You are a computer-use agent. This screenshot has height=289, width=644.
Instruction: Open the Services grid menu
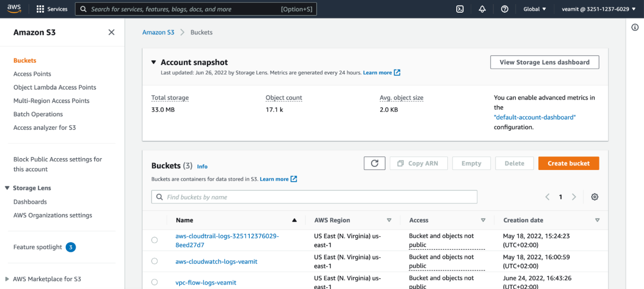tap(52, 9)
